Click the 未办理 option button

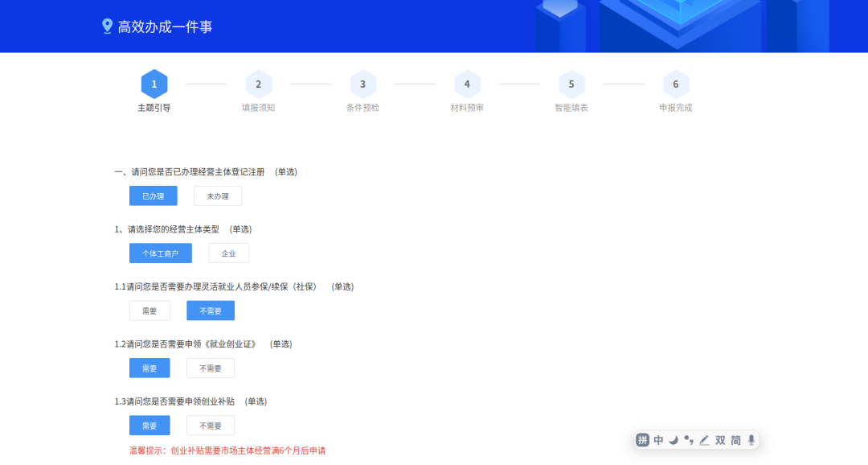pos(217,195)
